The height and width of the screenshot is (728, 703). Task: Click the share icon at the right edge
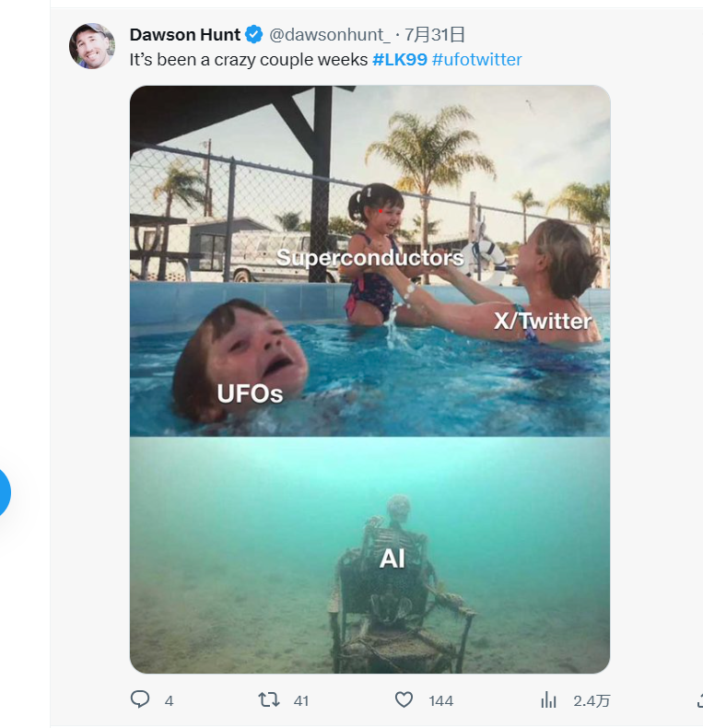tap(699, 699)
